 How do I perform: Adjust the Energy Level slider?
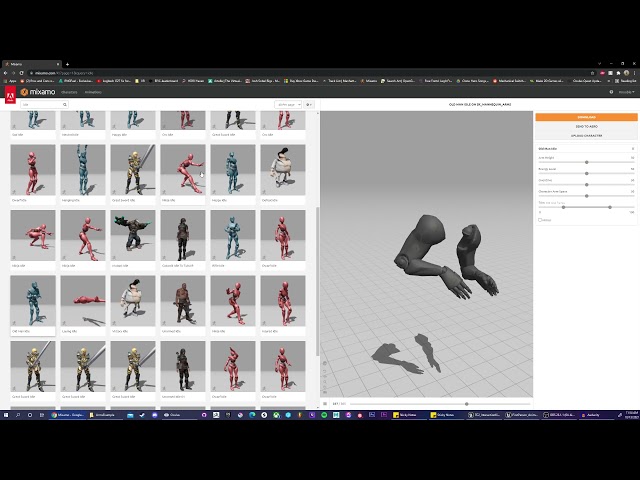(x=587, y=173)
